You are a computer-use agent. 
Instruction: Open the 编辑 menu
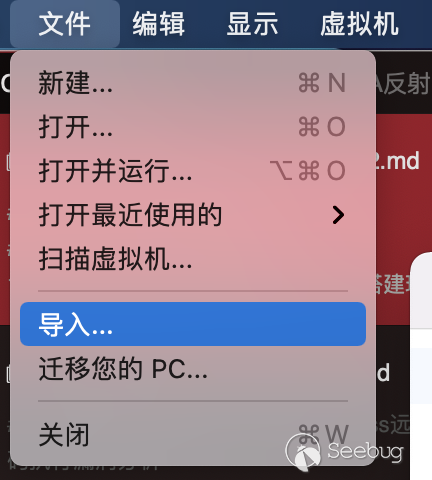point(158,24)
